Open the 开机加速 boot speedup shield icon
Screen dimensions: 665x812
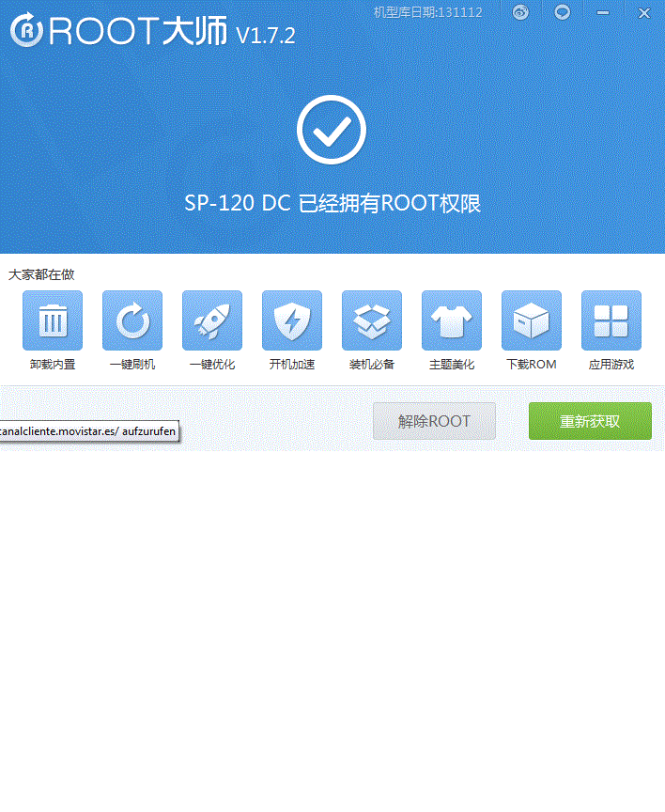tap(292, 320)
